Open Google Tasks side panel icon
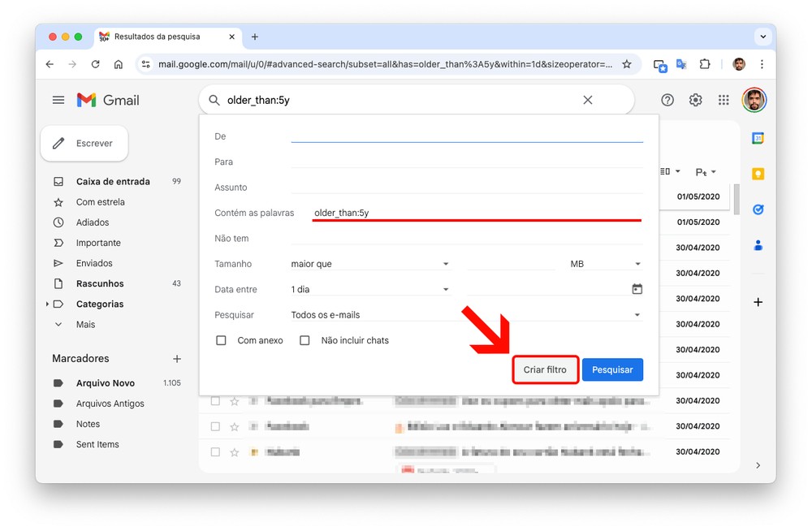 758,209
